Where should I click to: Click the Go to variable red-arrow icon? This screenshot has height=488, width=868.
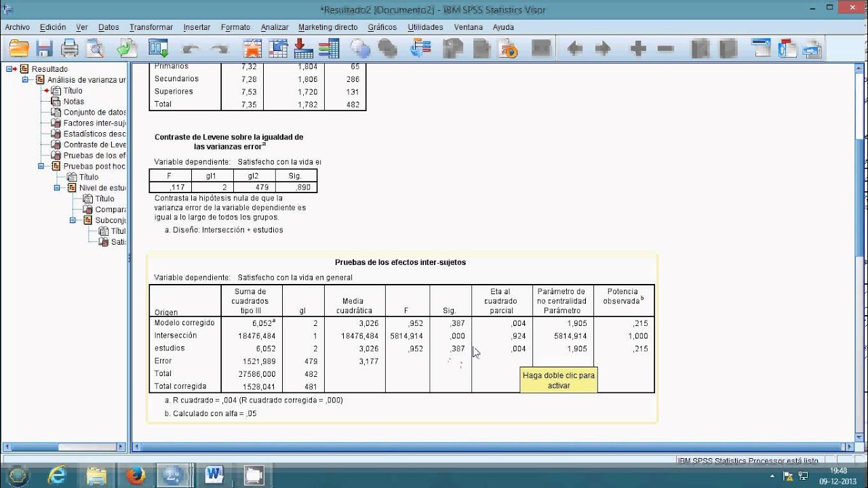click(x=303, y=49)
